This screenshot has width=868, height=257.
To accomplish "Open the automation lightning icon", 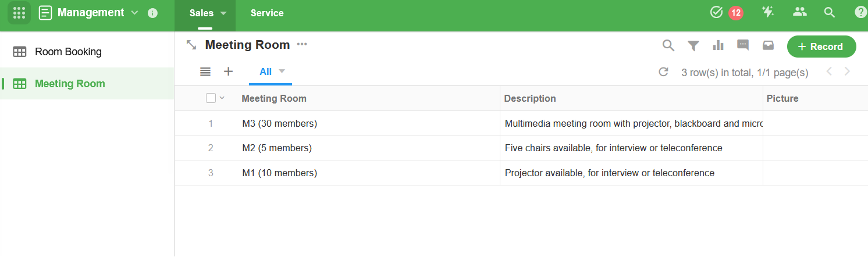I will pyautogui.click(x=768, y=12).
